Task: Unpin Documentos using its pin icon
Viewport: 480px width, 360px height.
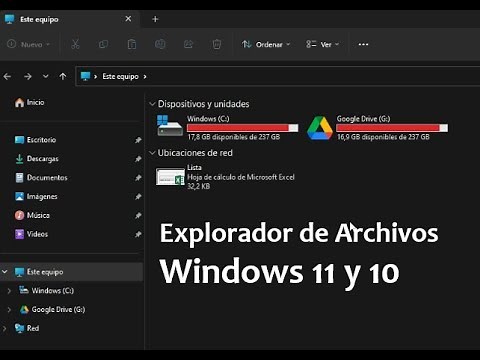Action: 138,178
